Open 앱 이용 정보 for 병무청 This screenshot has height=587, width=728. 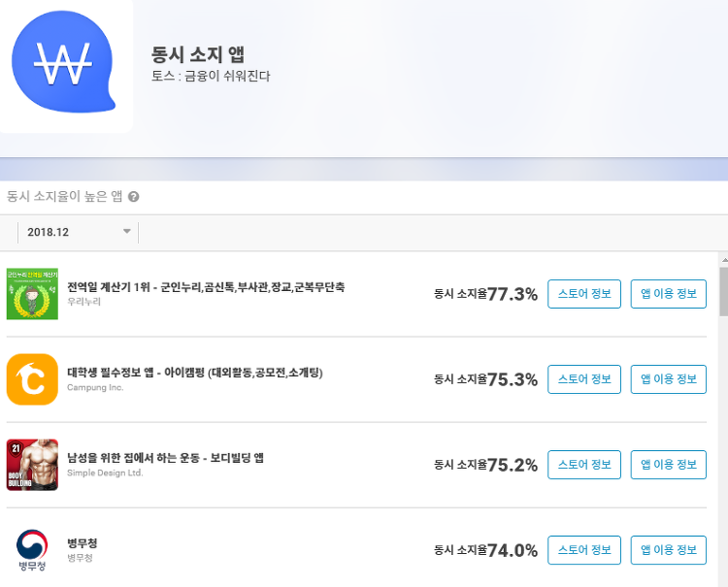(x=669, y=550)
